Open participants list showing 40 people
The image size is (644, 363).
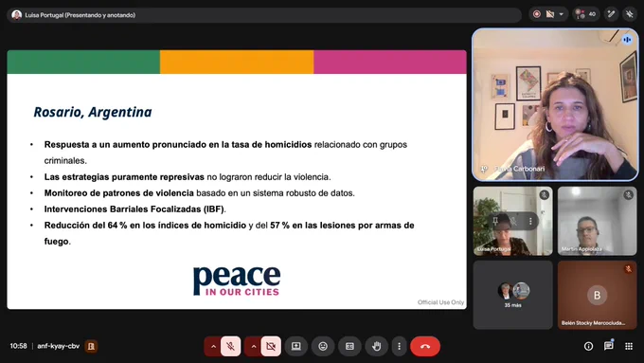pos(585,14)
